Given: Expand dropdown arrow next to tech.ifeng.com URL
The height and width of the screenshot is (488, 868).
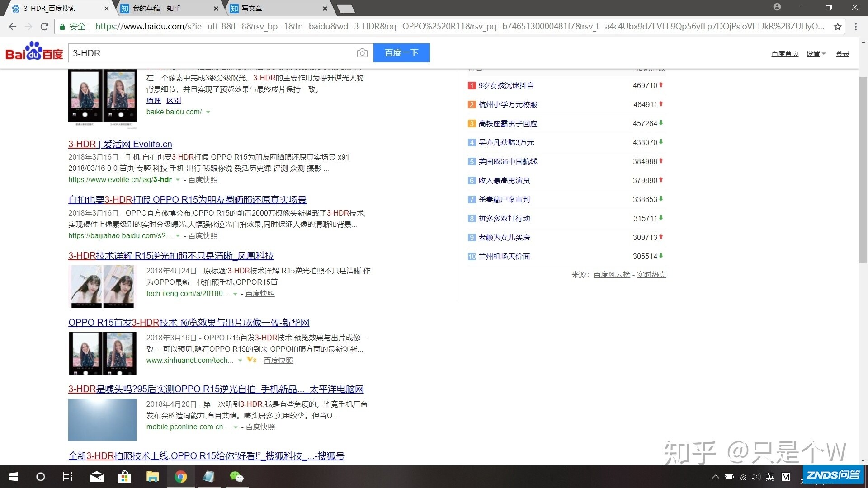Looking at the screenshot, I should pyautogui.click(x=235, y=294).
